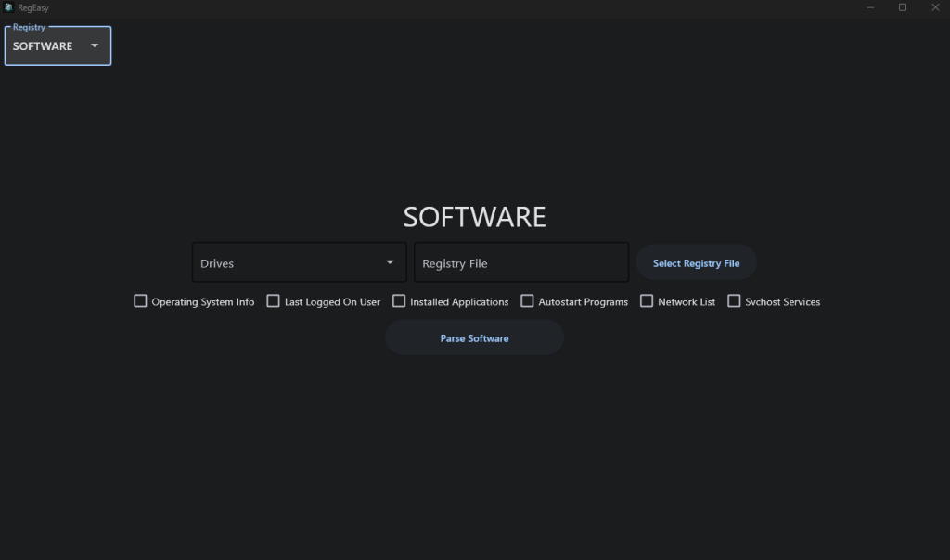Maximize the RegEasy window
Image resolution: width=950 pixels, height=560 pixels.
pyautogui.click(x=903, y=7)
